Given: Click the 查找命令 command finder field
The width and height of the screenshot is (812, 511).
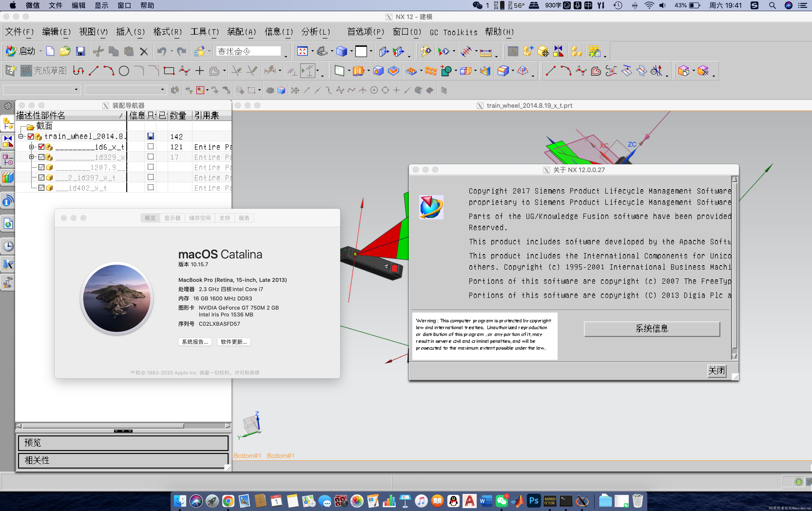Looking at the screenshot, I should (x=248, y=51).
